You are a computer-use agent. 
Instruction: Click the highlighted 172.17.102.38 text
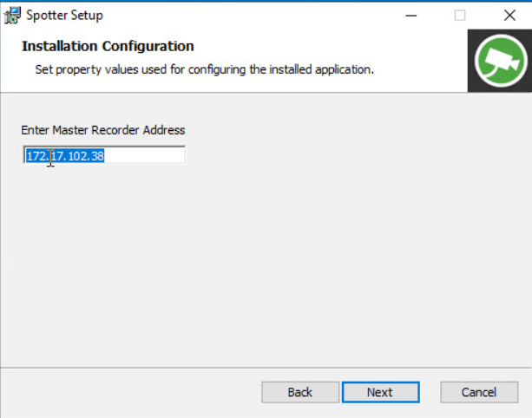click(x=65, y=155)
